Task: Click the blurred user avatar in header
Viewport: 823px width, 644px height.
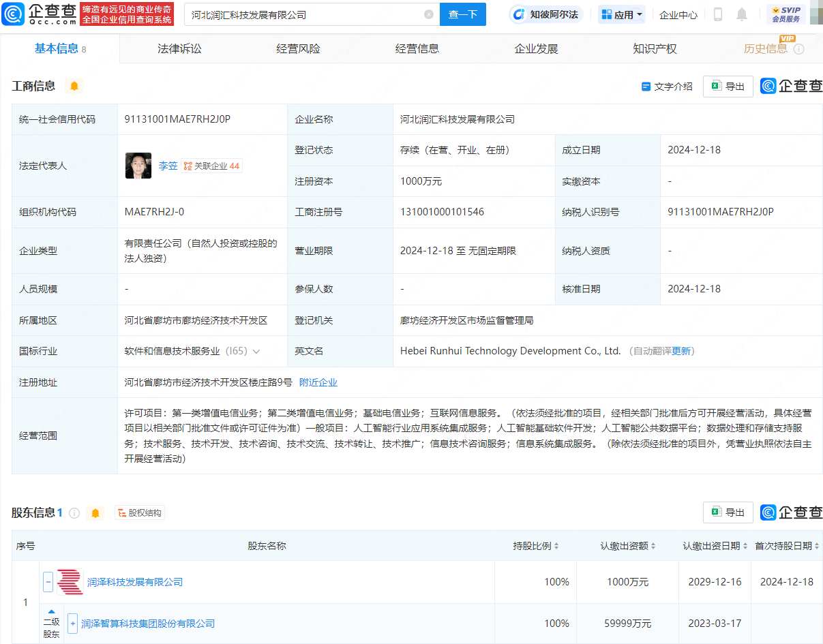Action: [x=815, y=14]
